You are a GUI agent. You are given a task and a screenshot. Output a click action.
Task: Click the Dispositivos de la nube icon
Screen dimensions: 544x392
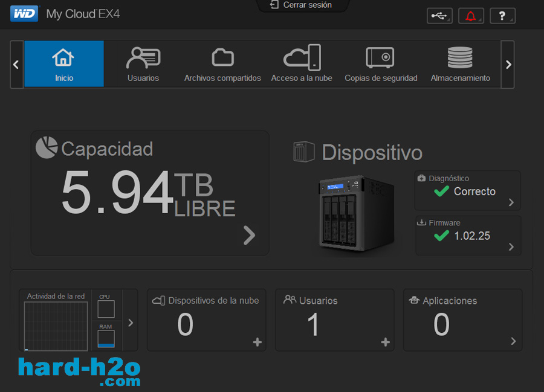pyautogui.click(x=159, y=300)
